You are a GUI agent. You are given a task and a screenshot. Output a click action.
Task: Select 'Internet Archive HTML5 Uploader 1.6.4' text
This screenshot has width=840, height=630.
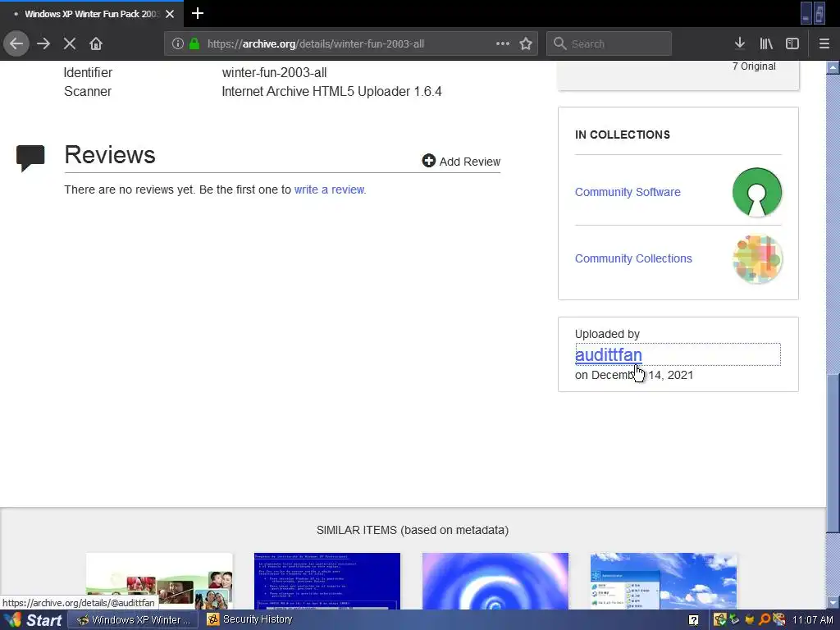pos(331,92)
